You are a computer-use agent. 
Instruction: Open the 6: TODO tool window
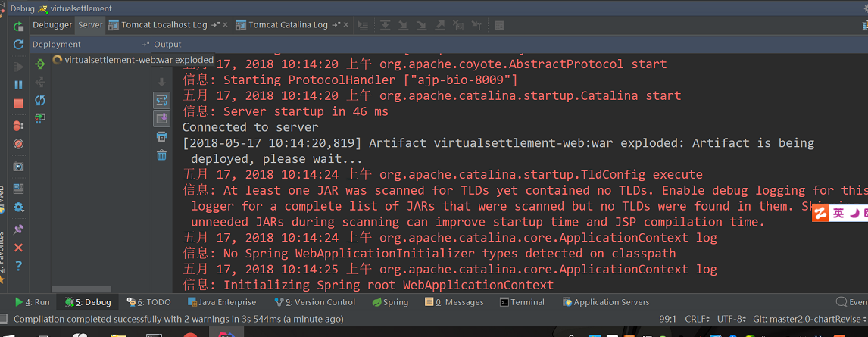(149, 302)
